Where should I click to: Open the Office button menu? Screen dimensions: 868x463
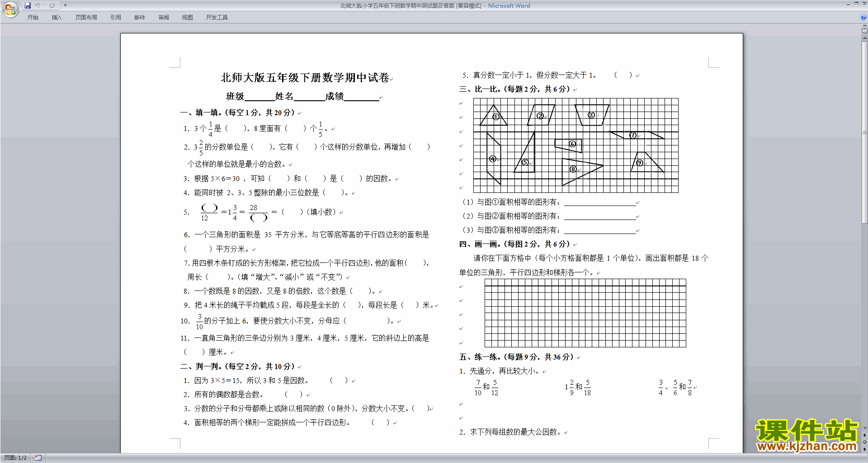10,9
